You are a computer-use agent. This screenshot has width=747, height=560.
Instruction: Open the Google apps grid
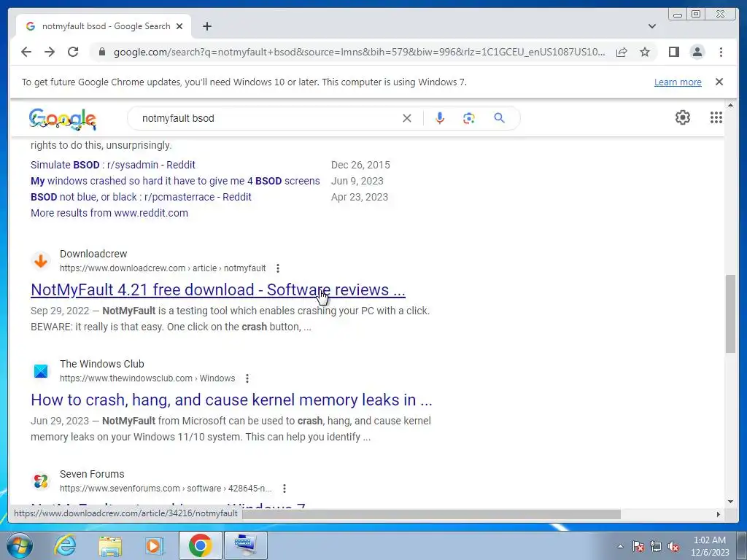tap(716, 117)
